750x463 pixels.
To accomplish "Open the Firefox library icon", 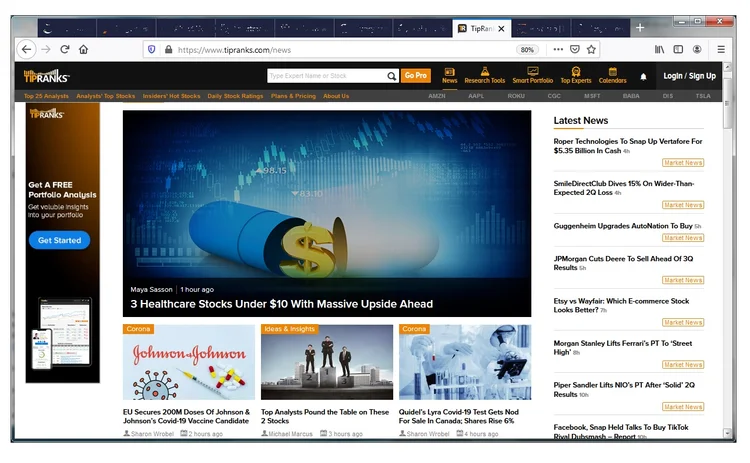I will tap(660, 49).
